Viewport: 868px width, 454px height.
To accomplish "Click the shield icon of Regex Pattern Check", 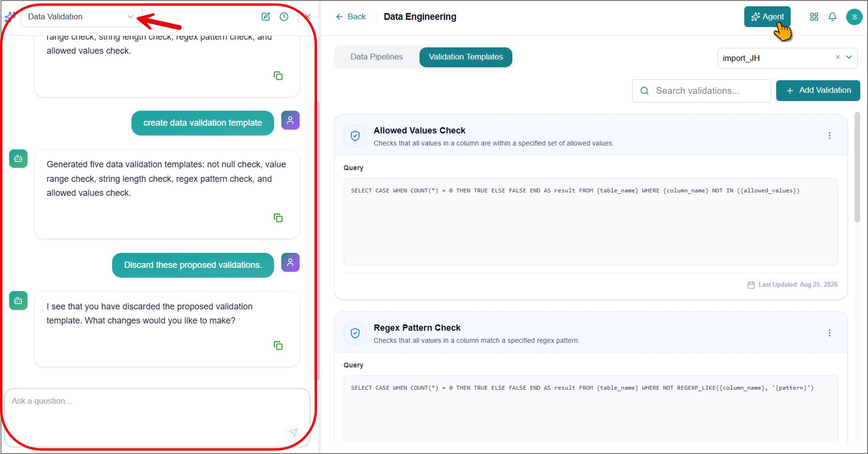I will coord(355,333).
